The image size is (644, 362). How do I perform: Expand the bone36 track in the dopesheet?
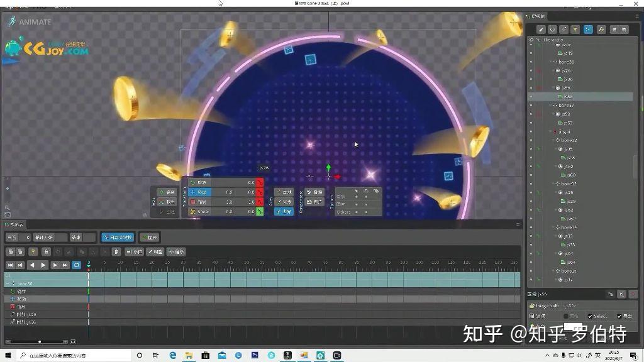click(8, 283)
